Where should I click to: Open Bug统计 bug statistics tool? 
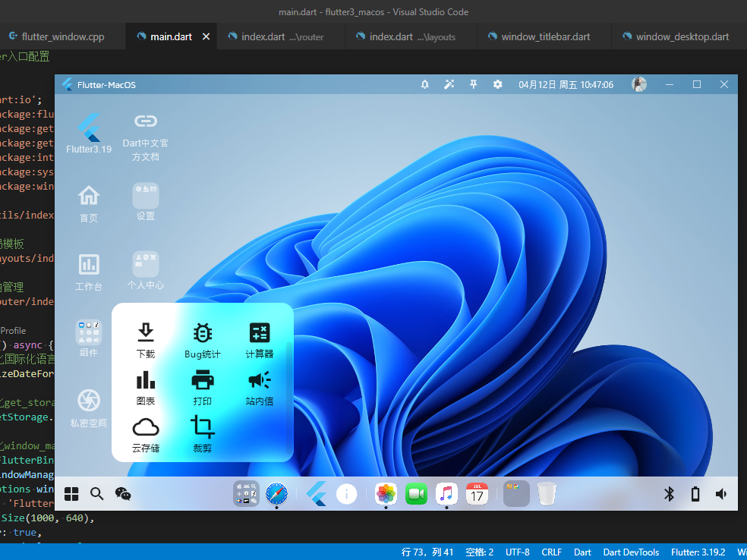202,339
